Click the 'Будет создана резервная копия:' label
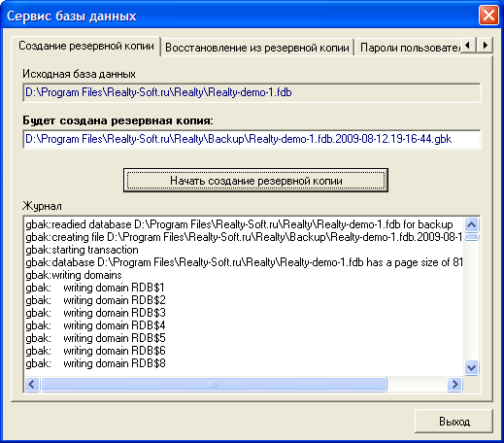The width and height of the screenshot is (504, 443). point(118,120)
